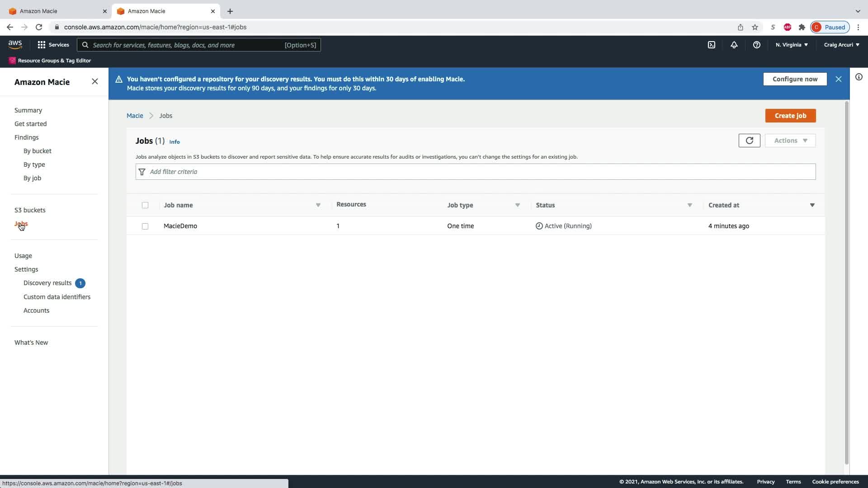Bookmark this page with the star icon

click(x=755, y=27)
